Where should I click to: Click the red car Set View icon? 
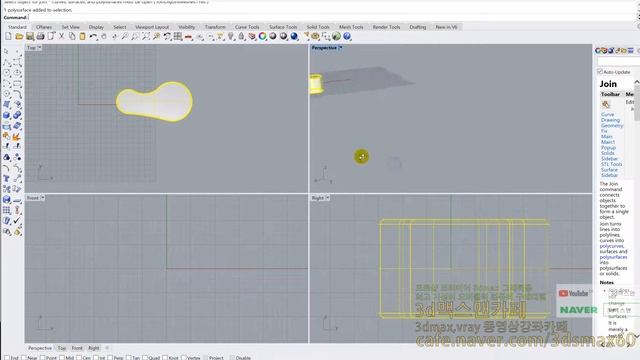[188, 36]
